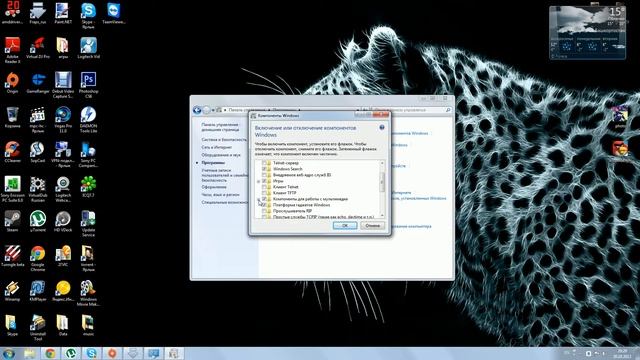Open the DAEMON Tools Lite shortcut

[x=88, y=119]
